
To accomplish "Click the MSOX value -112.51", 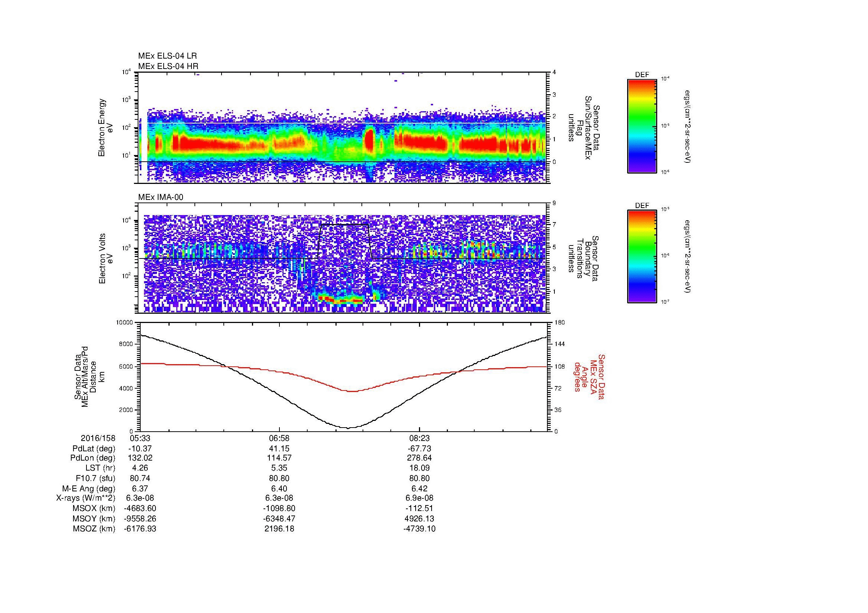I will click(420, 508).
